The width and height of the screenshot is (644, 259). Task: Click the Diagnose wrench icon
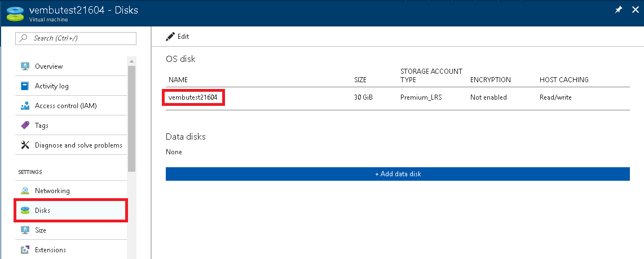pyautogui.click(x=25, y=145)
